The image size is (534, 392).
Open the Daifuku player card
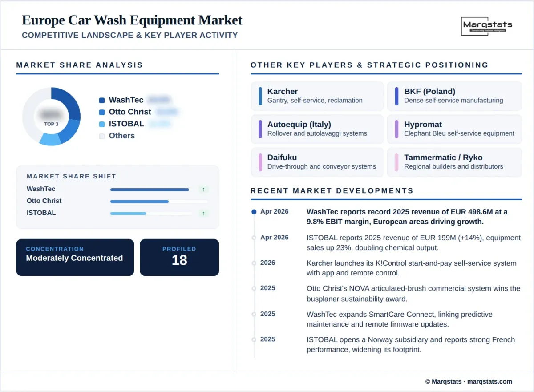(317, 162)
